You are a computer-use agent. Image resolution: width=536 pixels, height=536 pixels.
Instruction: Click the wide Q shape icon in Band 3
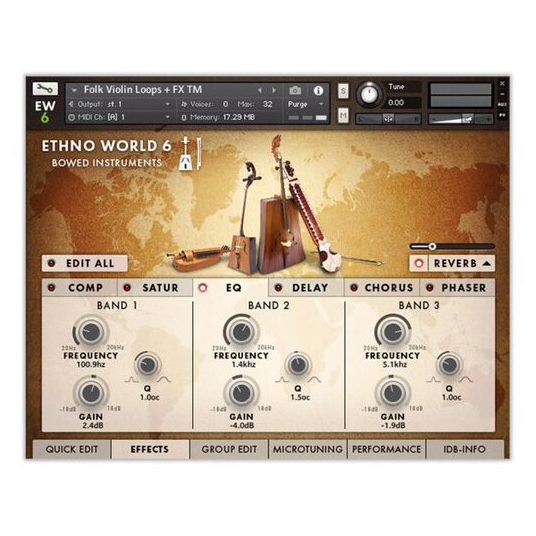[466, 379]
